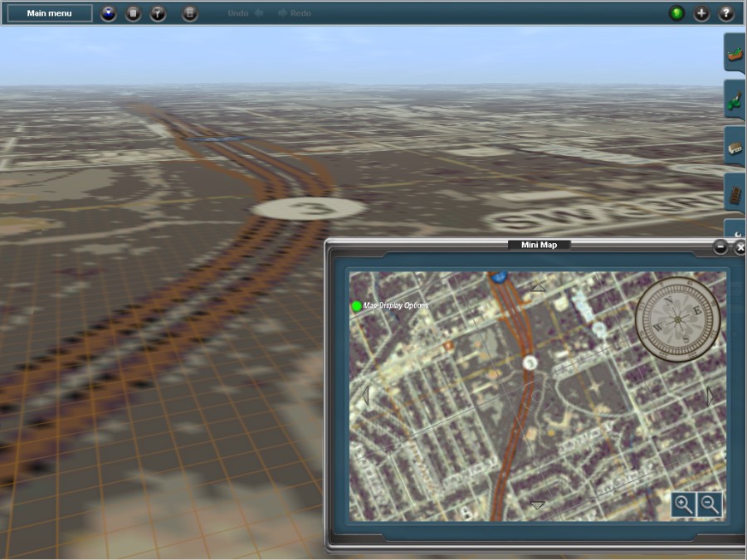
Task: Toggle the green indicator light button
Action: [677, 13]
